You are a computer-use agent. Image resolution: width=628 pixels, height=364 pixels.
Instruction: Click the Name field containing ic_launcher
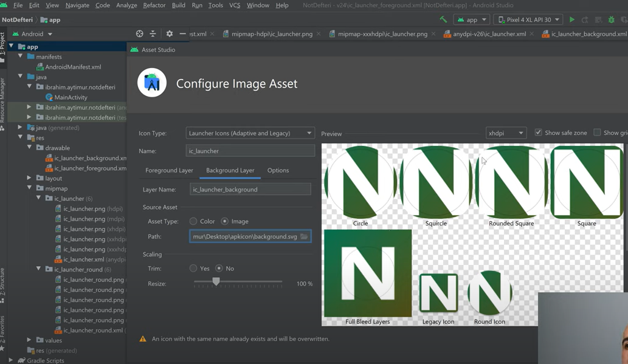coord(250,151)
